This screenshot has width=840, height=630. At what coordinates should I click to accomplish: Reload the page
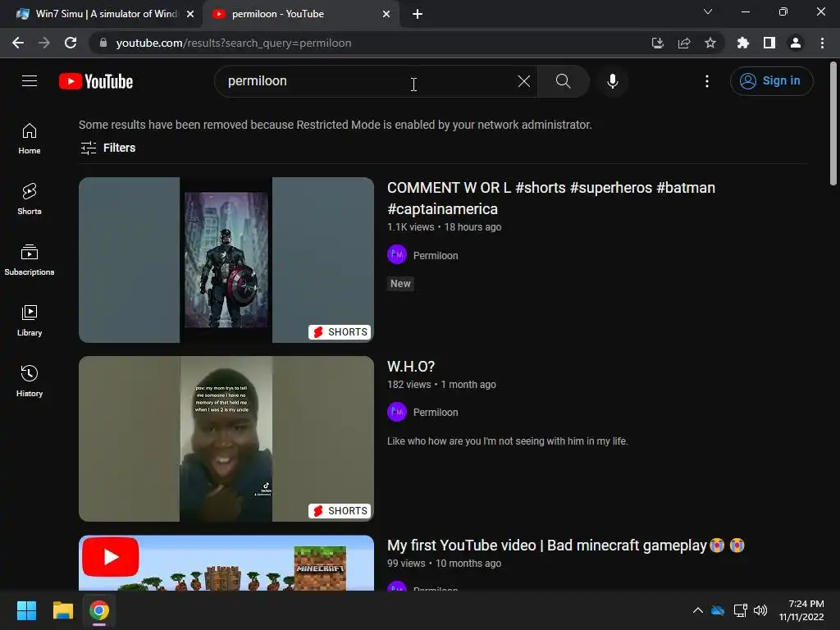pos(71,43)
